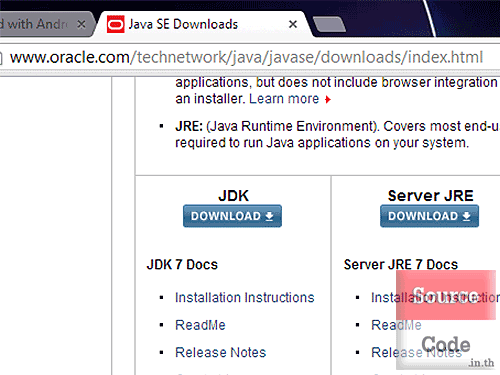500x375 pixels.
Task: Close the Java SE Downloads tab
Action: [x=293, y=24]
